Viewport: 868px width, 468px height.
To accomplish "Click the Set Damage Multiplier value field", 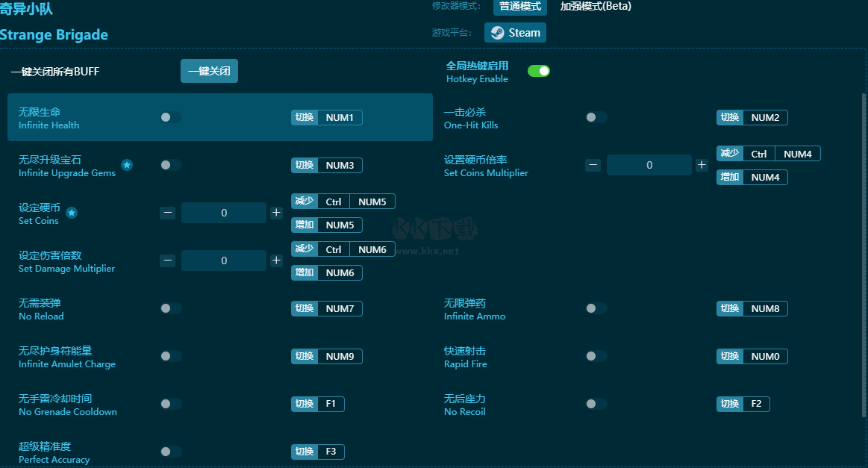I will point(224,260).
